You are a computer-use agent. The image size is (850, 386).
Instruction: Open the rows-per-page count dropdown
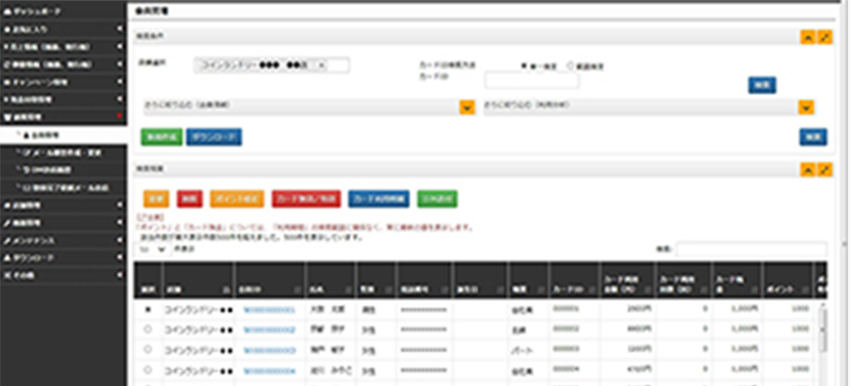[152, 249]
